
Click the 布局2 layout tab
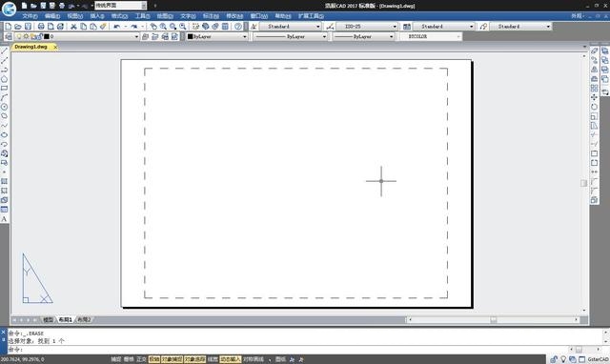pyautogui.click(x=84, y=319)
